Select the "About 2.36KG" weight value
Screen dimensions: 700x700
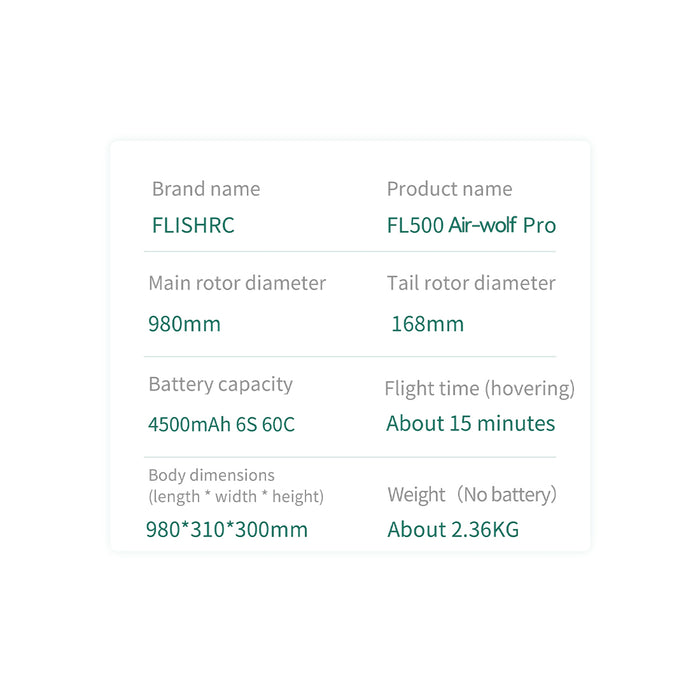pos(453,530)
